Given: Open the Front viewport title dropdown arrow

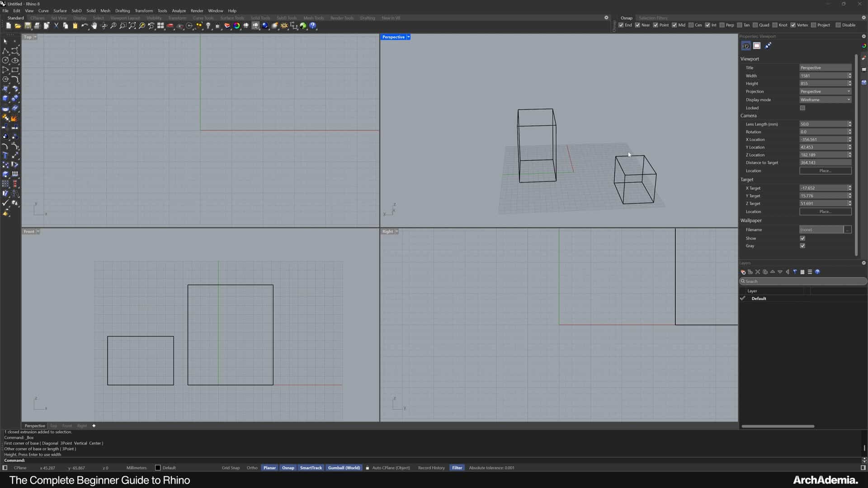Looking at the screenshot, I should click(38, 231).
